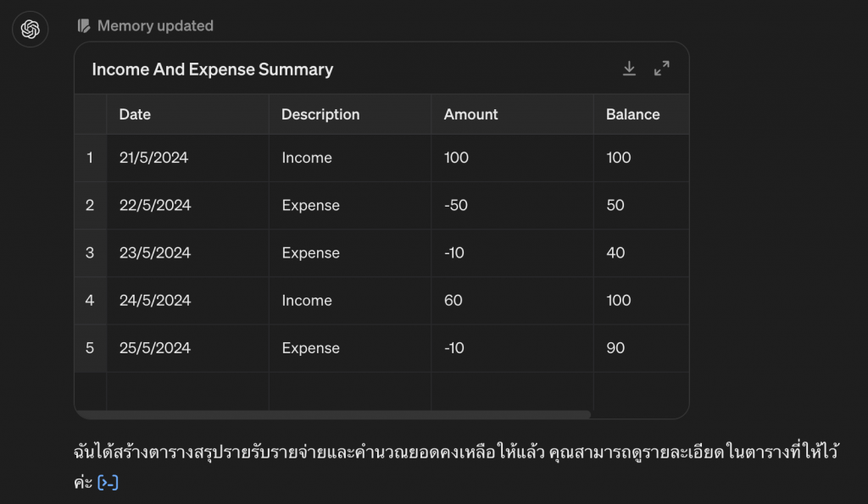Select the Date column header

click(187, 114)
